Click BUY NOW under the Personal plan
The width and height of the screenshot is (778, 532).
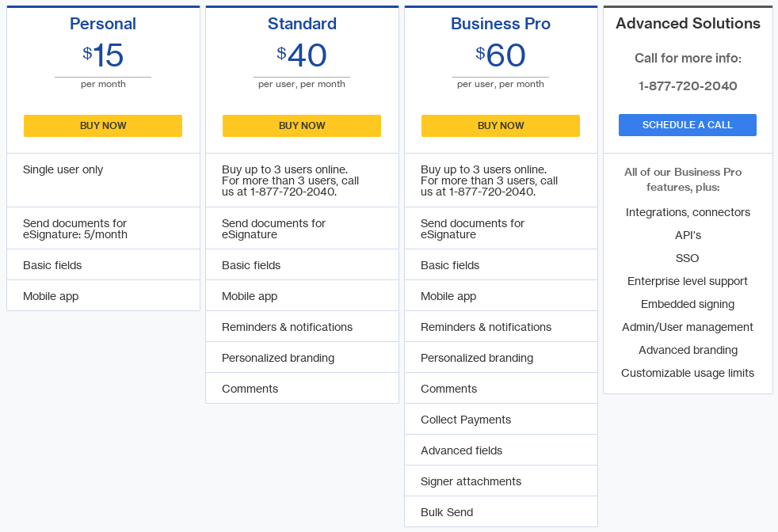click(102, 125)
